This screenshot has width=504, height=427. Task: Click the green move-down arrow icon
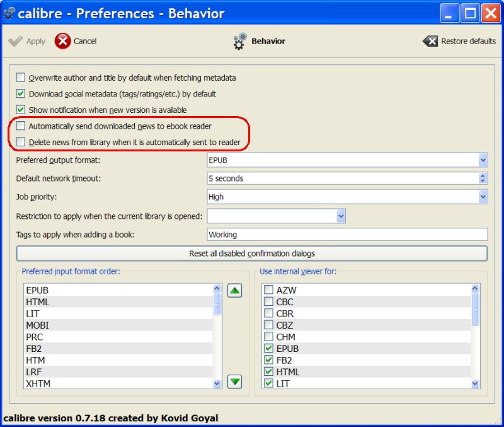234,382
